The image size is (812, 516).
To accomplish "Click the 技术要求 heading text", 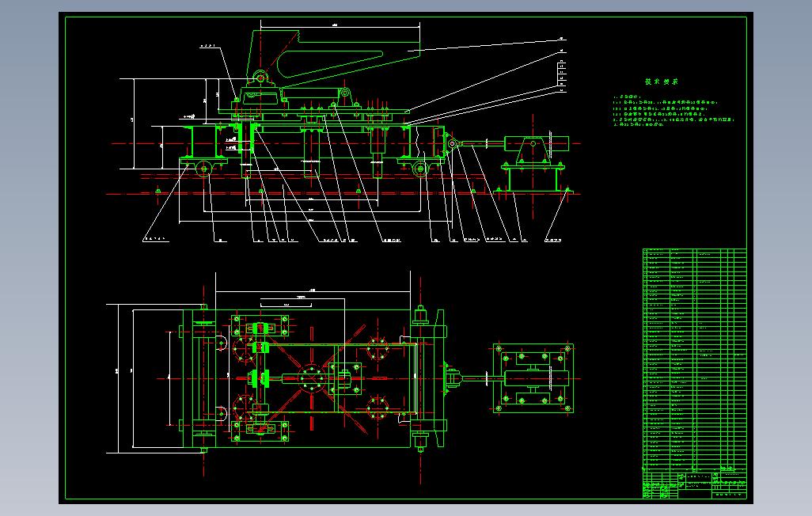I will [662, 82].
